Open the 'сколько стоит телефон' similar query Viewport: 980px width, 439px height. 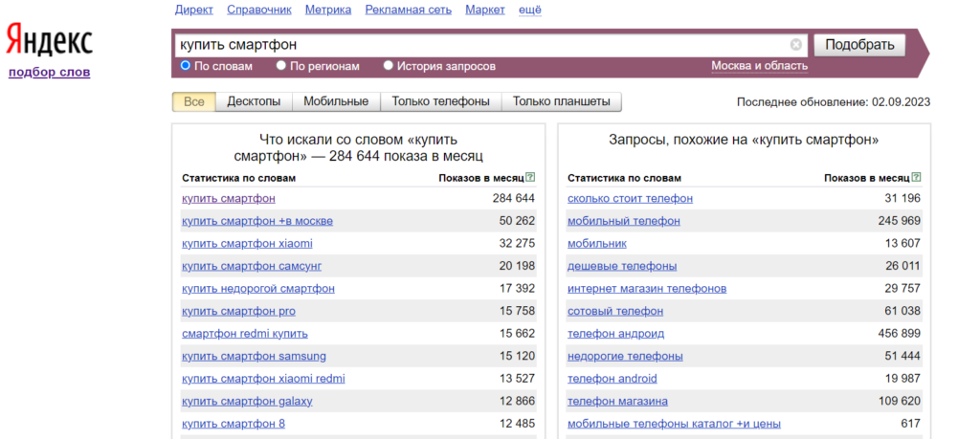pyautogui.click(x=630, y=199)
